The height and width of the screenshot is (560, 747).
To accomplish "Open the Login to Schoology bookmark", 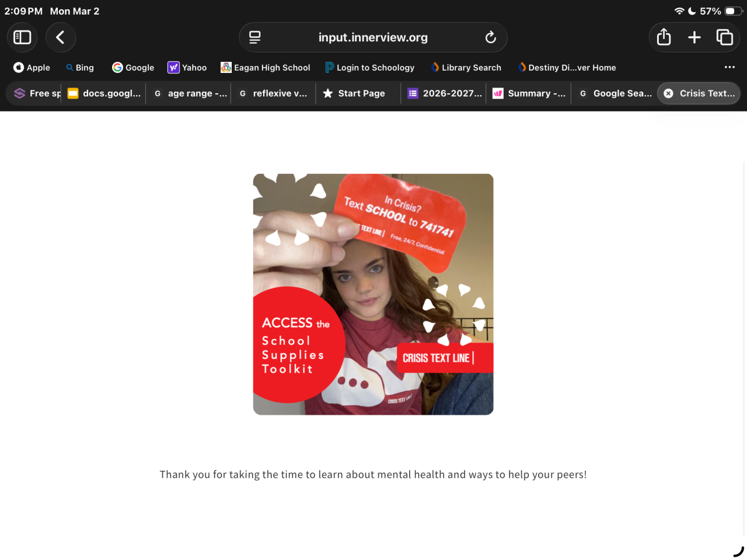I will pyautogui.click(x=369, y=68).
